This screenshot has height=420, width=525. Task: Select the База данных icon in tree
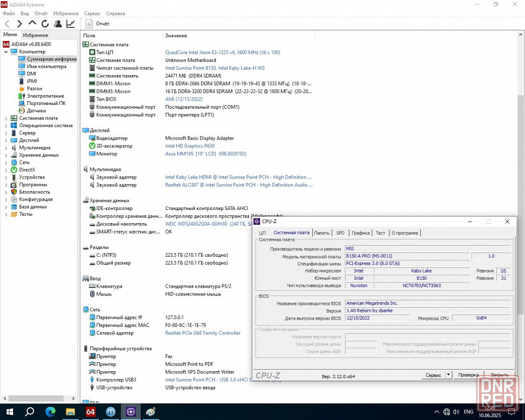(x=14, y=207)
